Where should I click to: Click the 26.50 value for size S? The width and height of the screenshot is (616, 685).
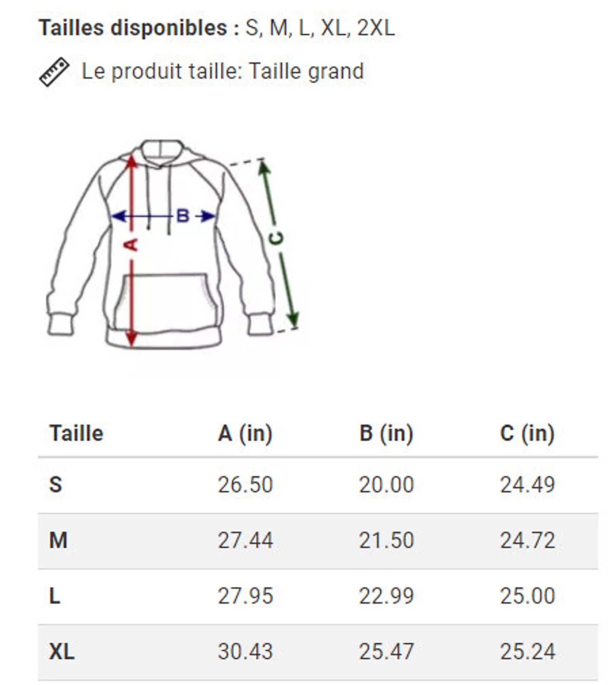pos(245,484)
